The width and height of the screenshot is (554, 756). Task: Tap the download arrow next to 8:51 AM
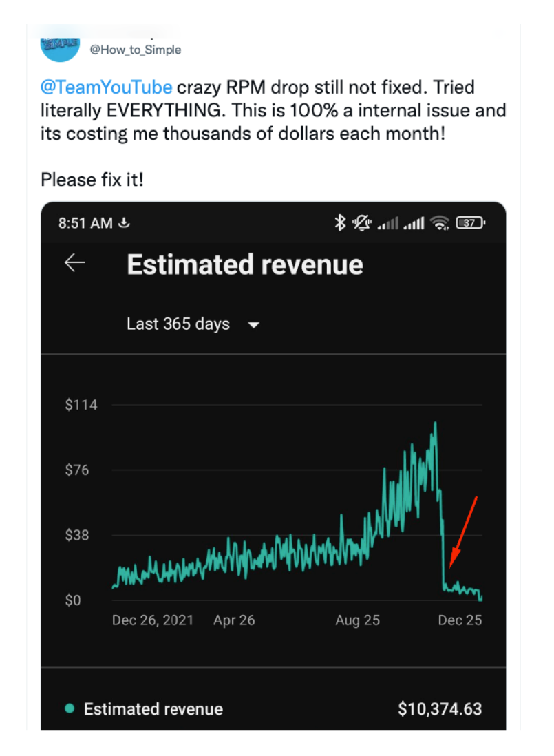point(124,223)
